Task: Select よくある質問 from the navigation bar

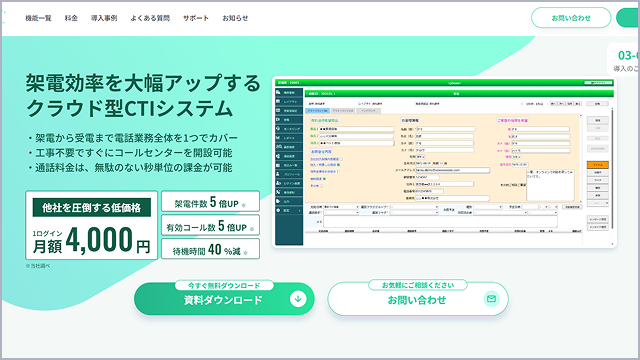Action: [x=150, y=18]
